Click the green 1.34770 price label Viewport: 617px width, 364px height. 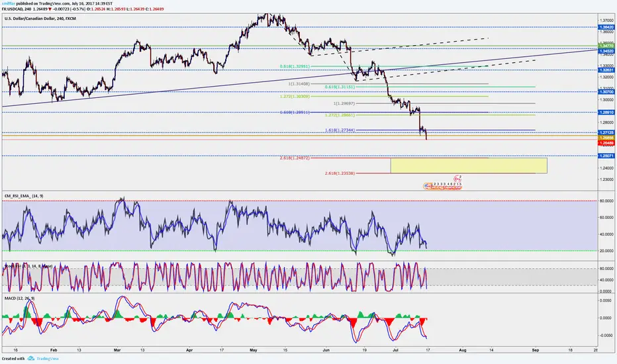pos(606,46)
